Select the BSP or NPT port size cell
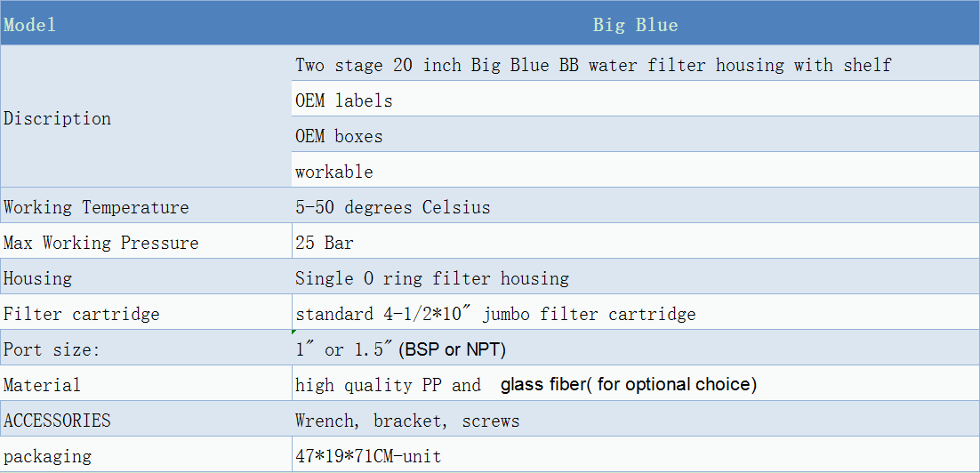This screenshot has width=980, height=473. [x=636, y=348]
